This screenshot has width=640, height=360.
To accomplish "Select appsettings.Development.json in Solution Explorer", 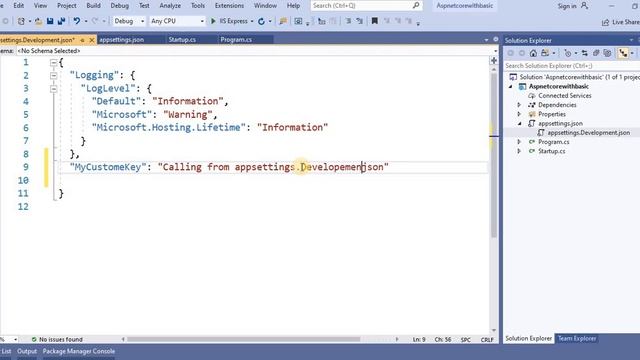I will click(589, 133).
